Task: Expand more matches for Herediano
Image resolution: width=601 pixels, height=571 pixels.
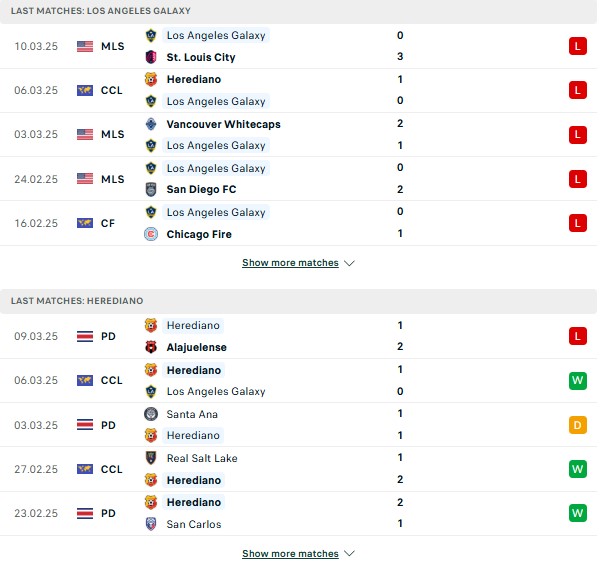Action: click(290, 554)
